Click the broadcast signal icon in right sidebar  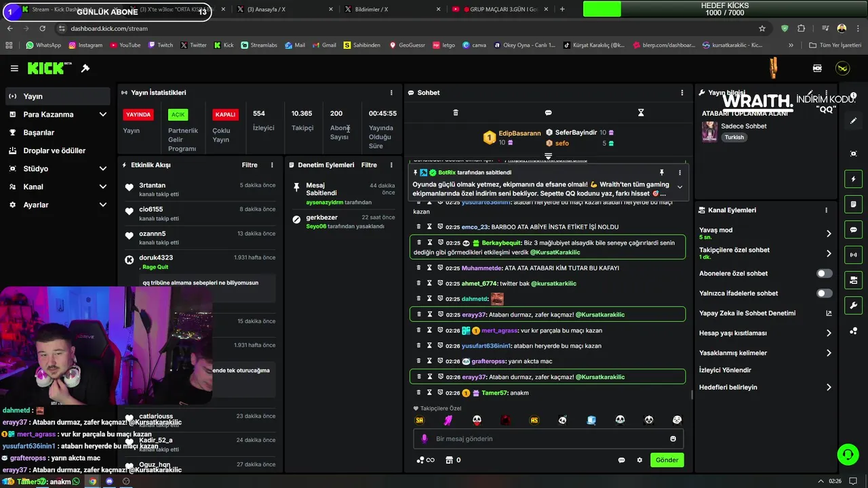(x=853, y=255)
